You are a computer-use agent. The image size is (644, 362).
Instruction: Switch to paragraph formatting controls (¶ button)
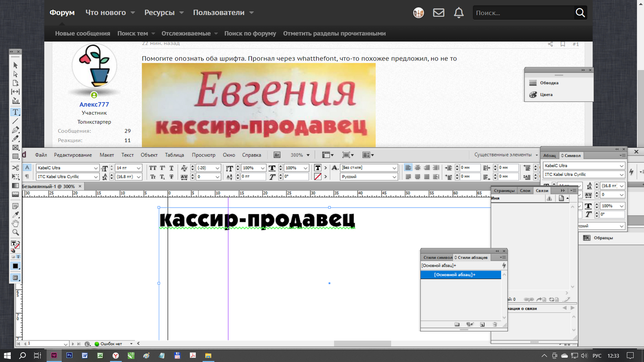(27, 176)
